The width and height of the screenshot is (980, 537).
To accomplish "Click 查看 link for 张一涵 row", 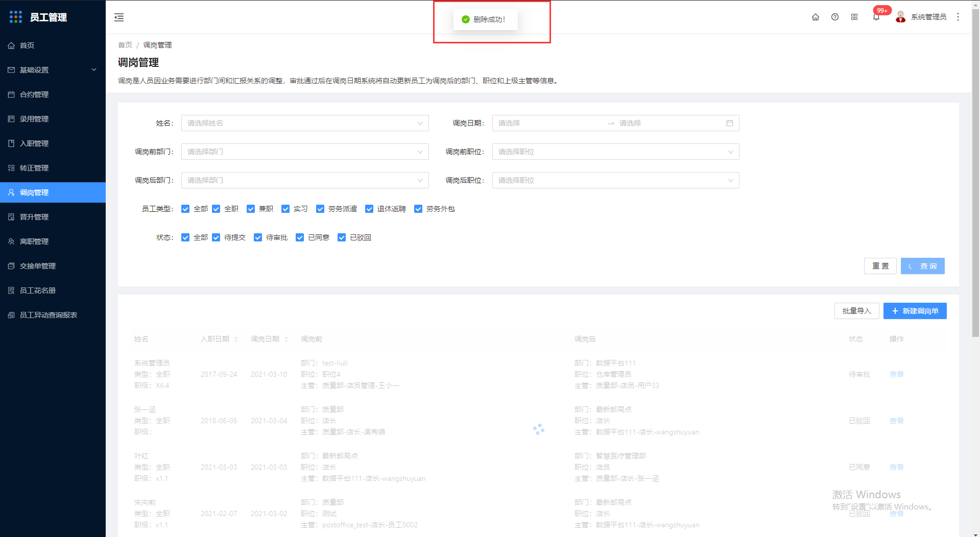I will point(896,421).
